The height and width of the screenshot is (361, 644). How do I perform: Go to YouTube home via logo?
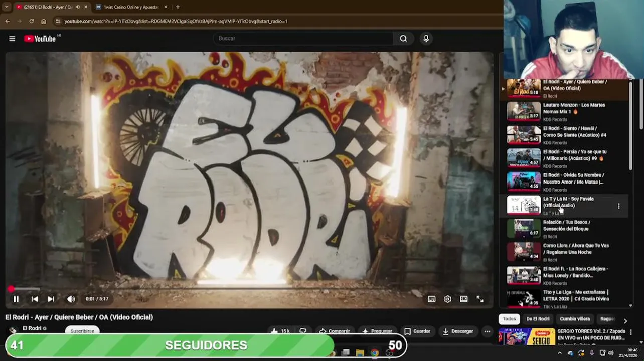[x=40, y=39]
